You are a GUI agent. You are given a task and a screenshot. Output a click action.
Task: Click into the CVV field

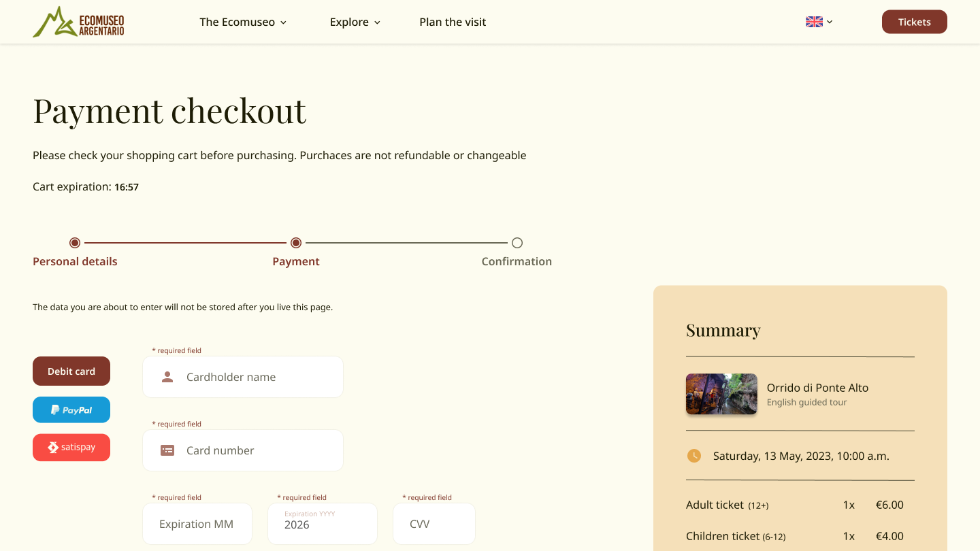pyautogui.click(x=434, y=524)
